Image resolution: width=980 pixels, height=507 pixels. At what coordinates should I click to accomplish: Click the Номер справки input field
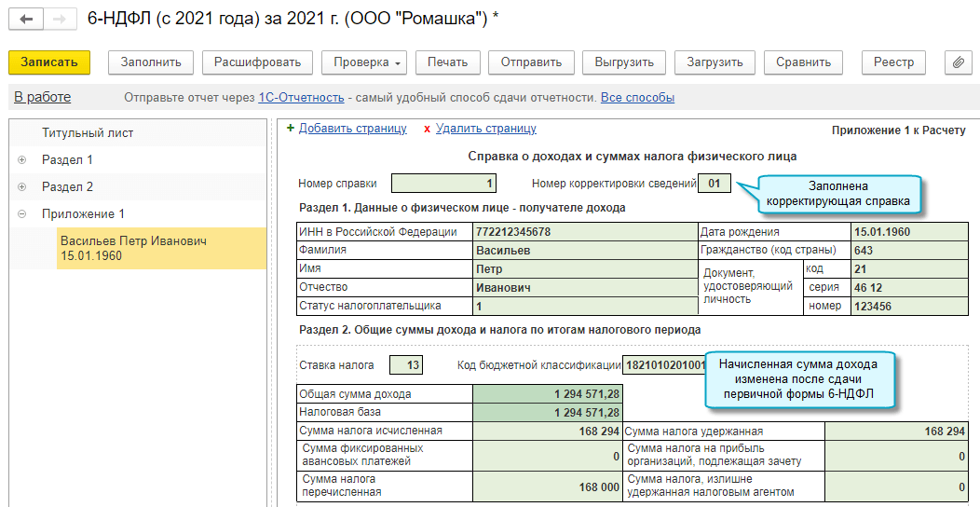coord(443,184)
